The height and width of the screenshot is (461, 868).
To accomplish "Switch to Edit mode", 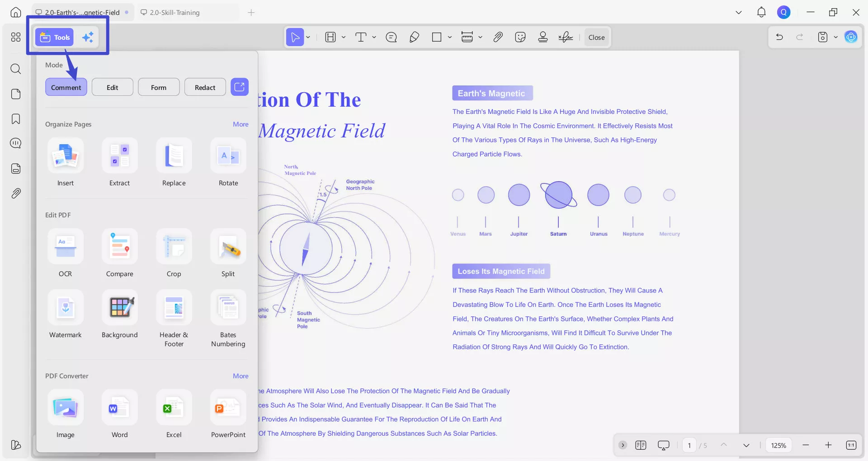I will [113, 87].
